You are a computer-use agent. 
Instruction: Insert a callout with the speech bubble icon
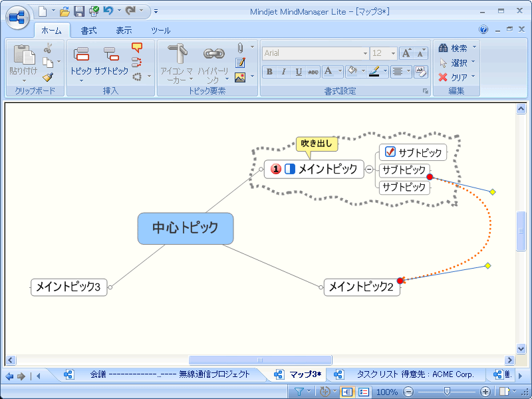coord(137,48)
